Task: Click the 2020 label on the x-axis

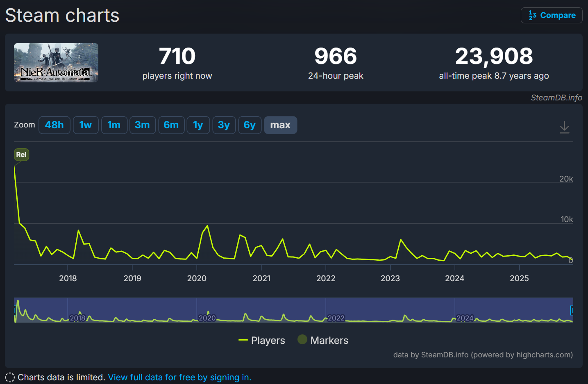Action: [197, 278]
